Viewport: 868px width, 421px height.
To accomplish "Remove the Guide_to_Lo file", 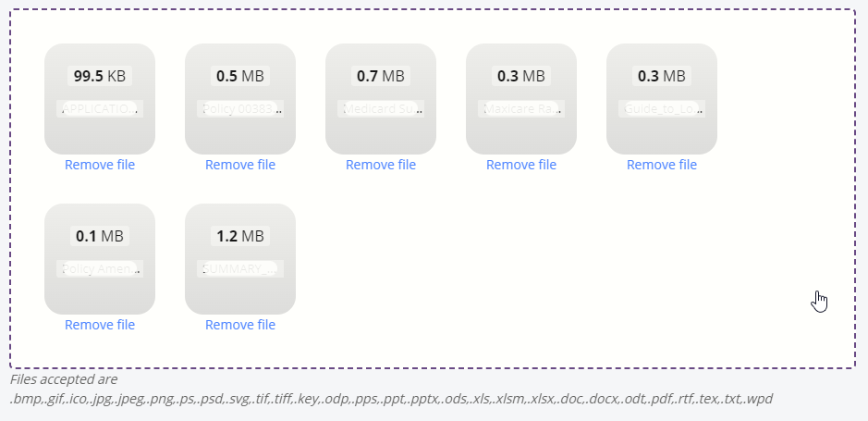I will pyautogui.click(x=662, y=165).
